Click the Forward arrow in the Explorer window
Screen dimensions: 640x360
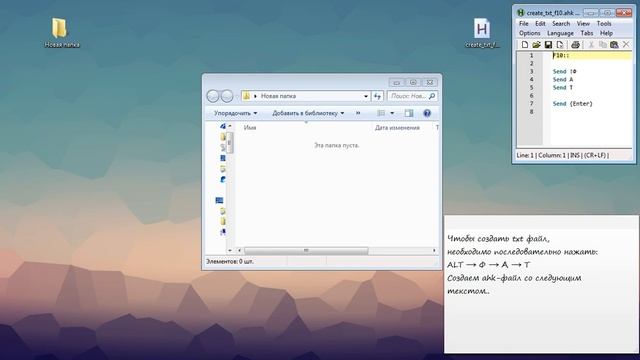coord(227,96)
